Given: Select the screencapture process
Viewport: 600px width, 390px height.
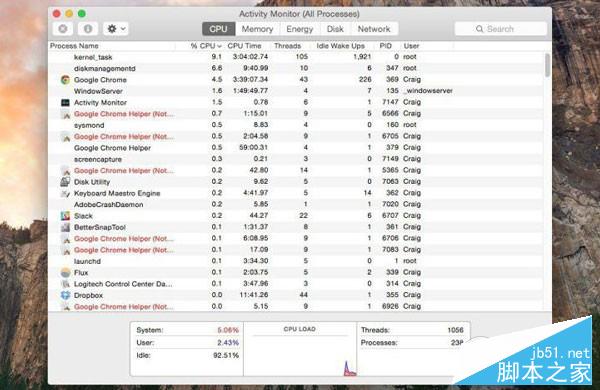Looking at the screenshot, I should click(x=296, y=159).
